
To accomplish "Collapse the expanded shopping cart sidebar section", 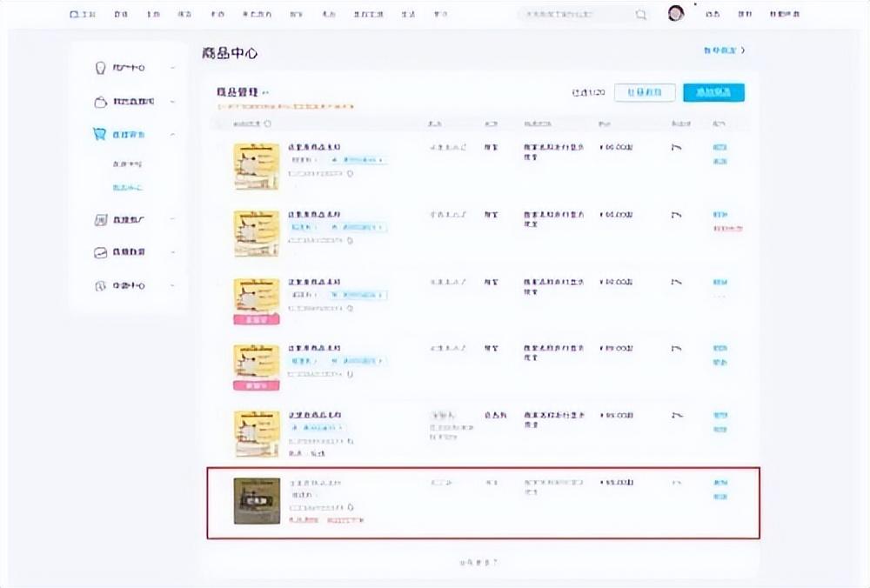I will tap(172, 134).
